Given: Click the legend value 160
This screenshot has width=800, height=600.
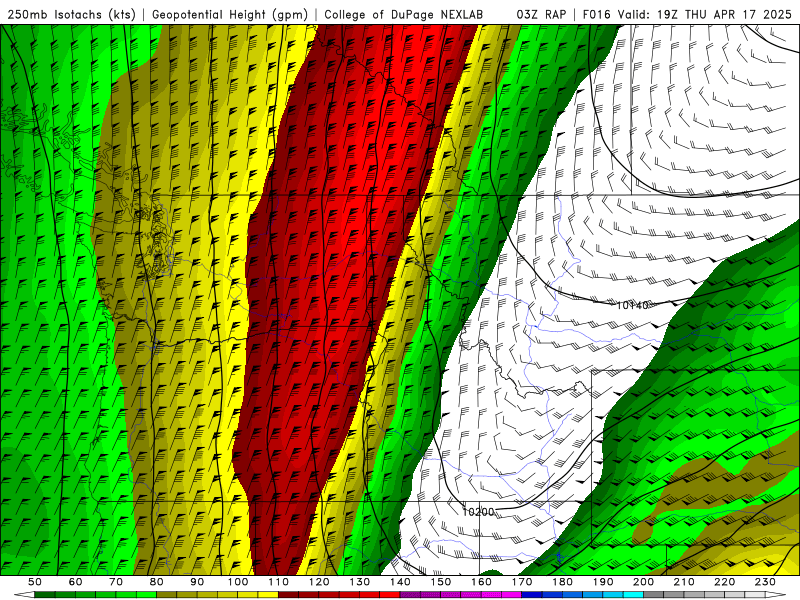Looking at the screenshot, I should 481,582.
